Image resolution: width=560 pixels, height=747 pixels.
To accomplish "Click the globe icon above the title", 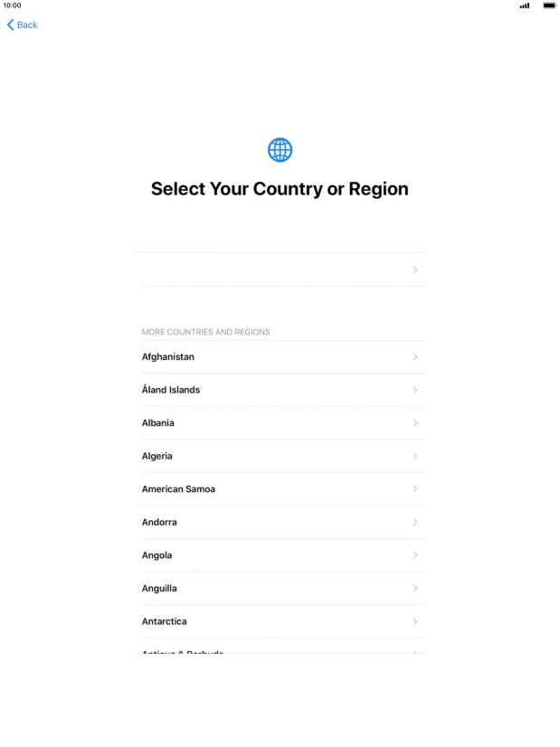I will coord(280,149).
